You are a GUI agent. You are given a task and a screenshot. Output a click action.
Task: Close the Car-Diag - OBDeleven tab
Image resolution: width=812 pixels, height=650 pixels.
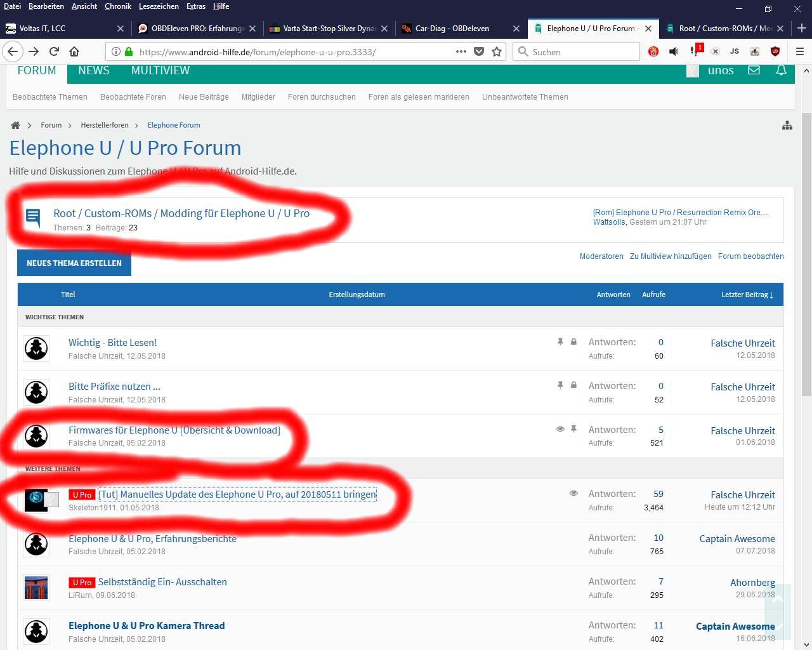[516, 29]
